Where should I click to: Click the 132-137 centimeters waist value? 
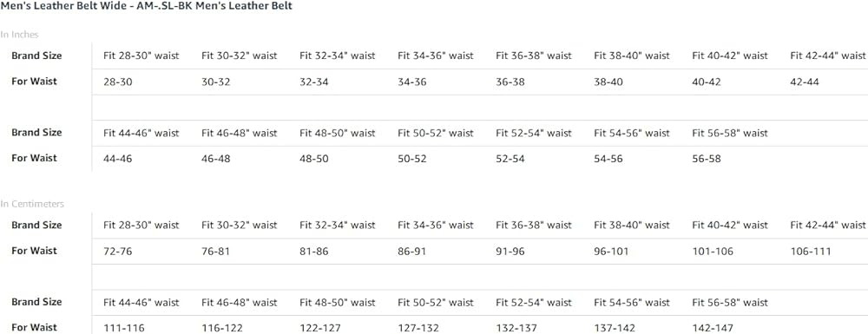[x=516, y=329]
